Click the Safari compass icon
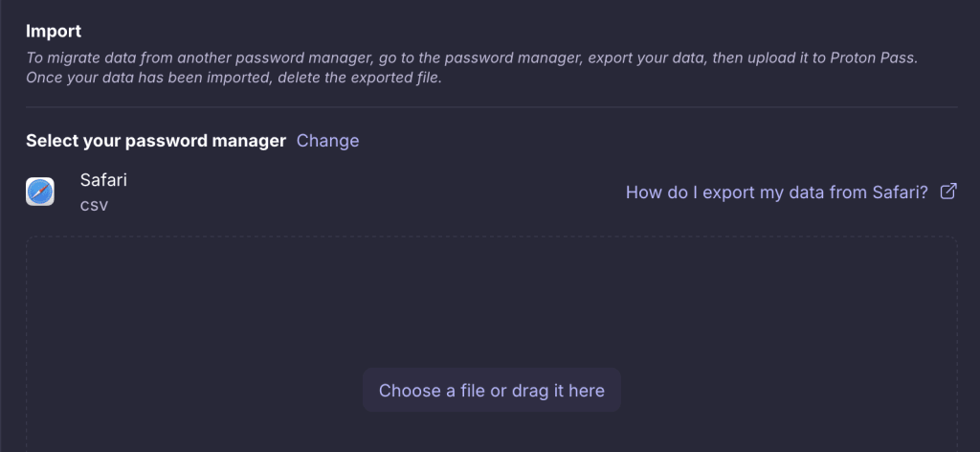The width and height of the screenshot is (980, 452). point(40,192)
